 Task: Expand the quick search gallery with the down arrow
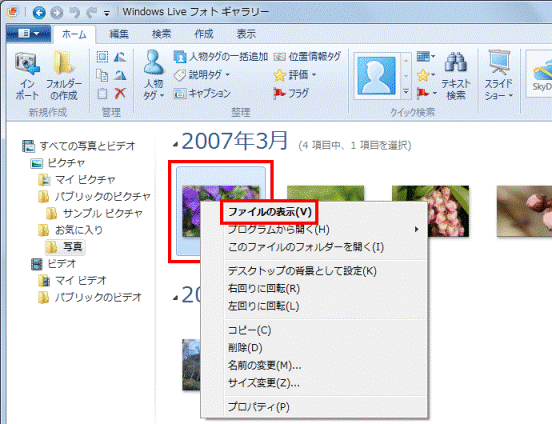[x=406, y=92]
